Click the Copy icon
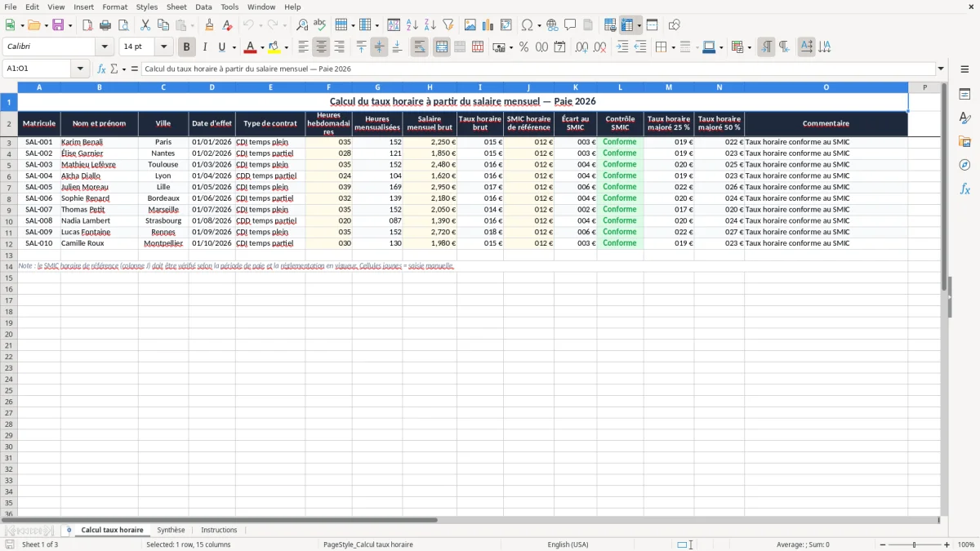Viewport: 980px width, 551px height. click(163, 25)
